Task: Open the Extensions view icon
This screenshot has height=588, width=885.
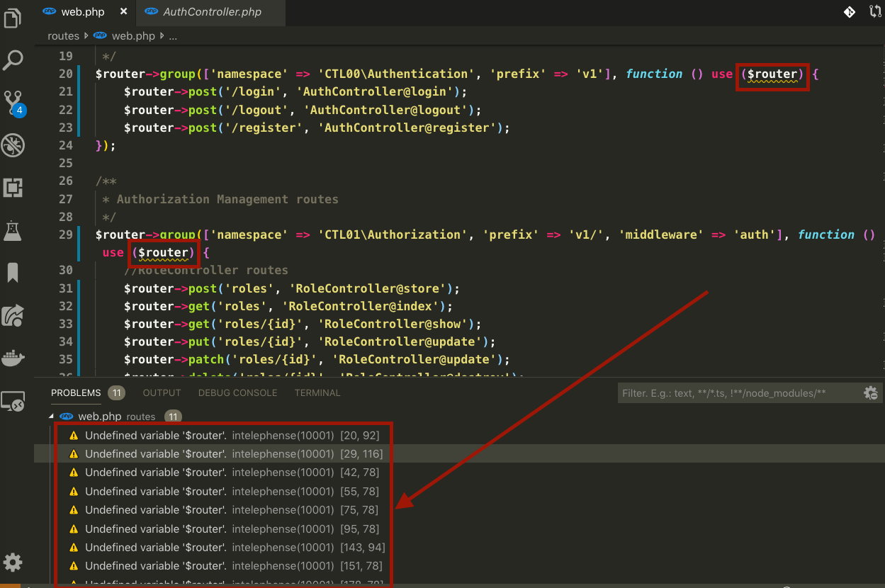Action: [13, 187]
